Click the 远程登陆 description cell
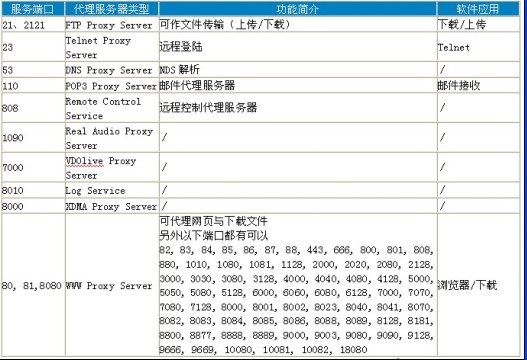527x360 pixels. tap(298, 47)
